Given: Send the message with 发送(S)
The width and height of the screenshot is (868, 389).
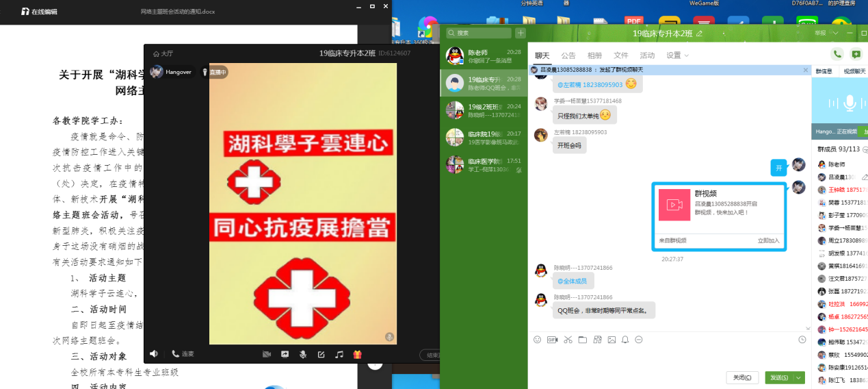Looking at the screenshot, I should pyautogui.click(x=778, y=377).
